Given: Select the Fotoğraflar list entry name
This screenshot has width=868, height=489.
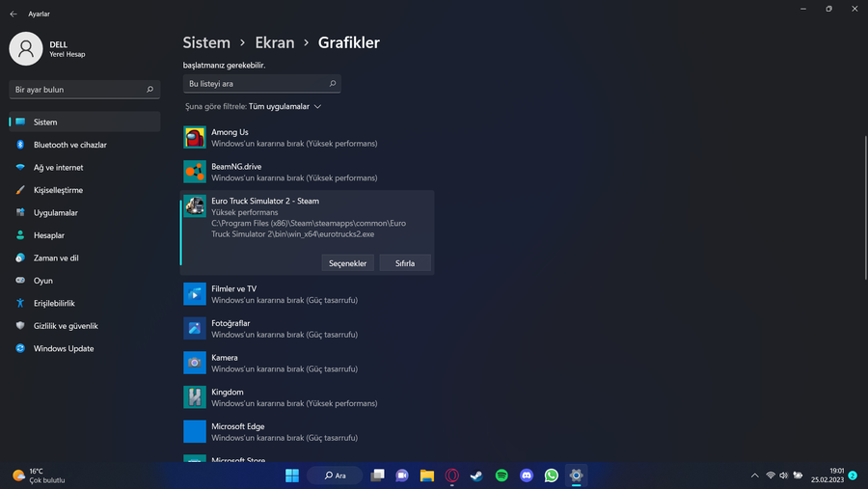Looking at the screenshot, I should [x=231, y=323].
